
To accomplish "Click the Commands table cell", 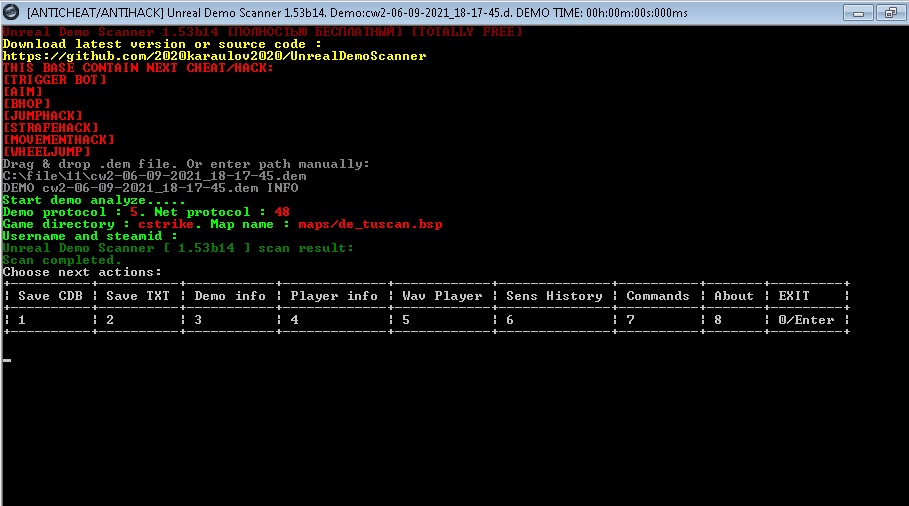I will point(658,296).
